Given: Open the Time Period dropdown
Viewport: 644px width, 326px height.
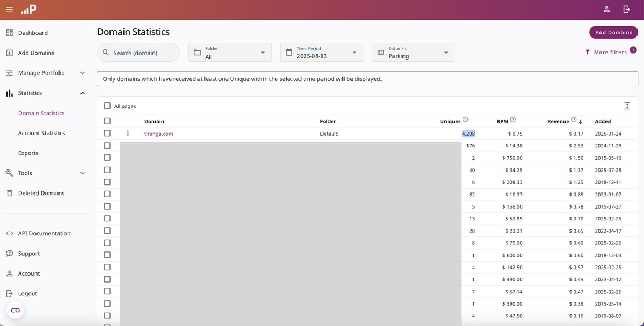Looking at the screenshot, I should [321, 53].
